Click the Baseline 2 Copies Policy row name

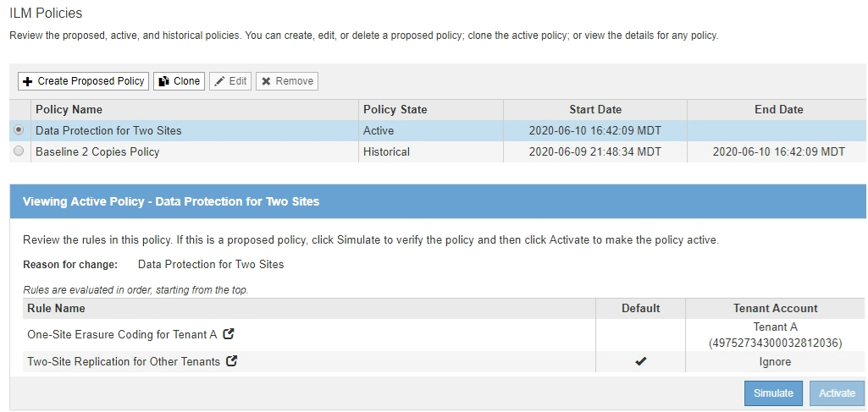(x=97, y=151)
